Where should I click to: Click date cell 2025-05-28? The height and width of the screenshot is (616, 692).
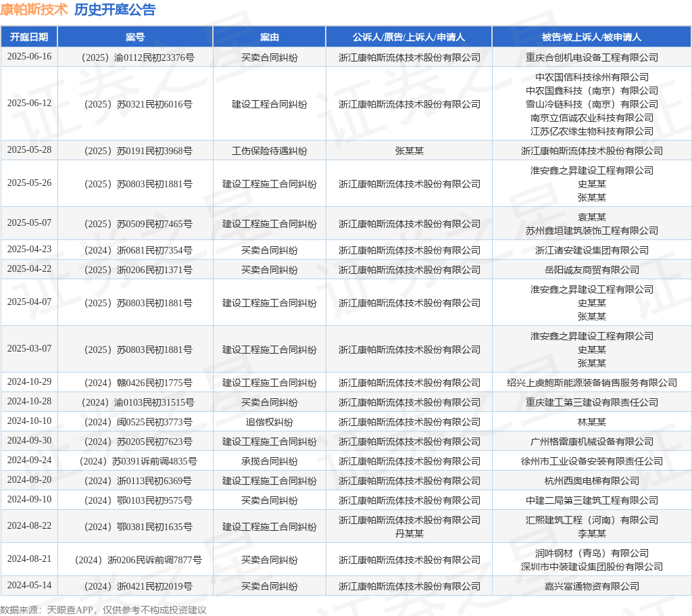tap(29, 149)
